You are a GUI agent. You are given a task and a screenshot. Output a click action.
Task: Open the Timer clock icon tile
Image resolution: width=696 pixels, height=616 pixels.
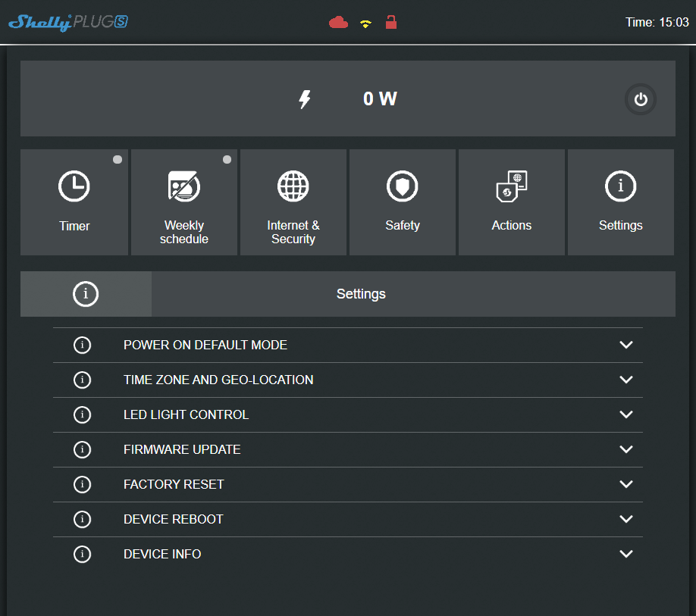click(74, 202)
